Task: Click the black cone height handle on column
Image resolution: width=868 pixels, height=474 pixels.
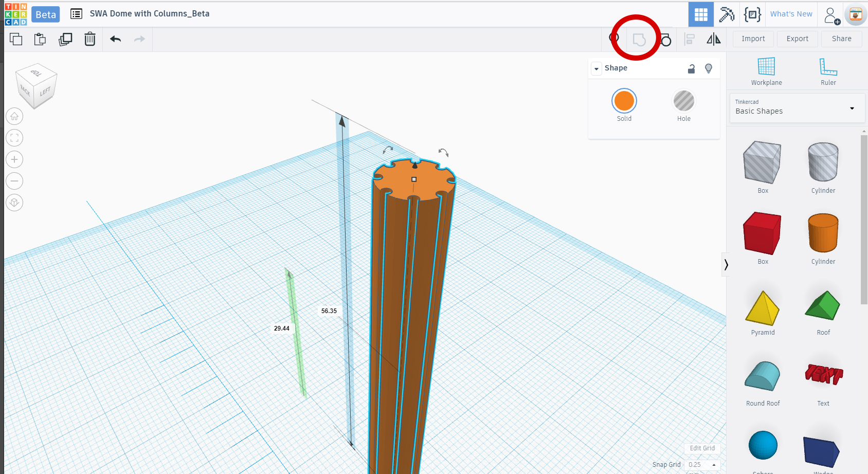Action: click(x=415, y=165)
